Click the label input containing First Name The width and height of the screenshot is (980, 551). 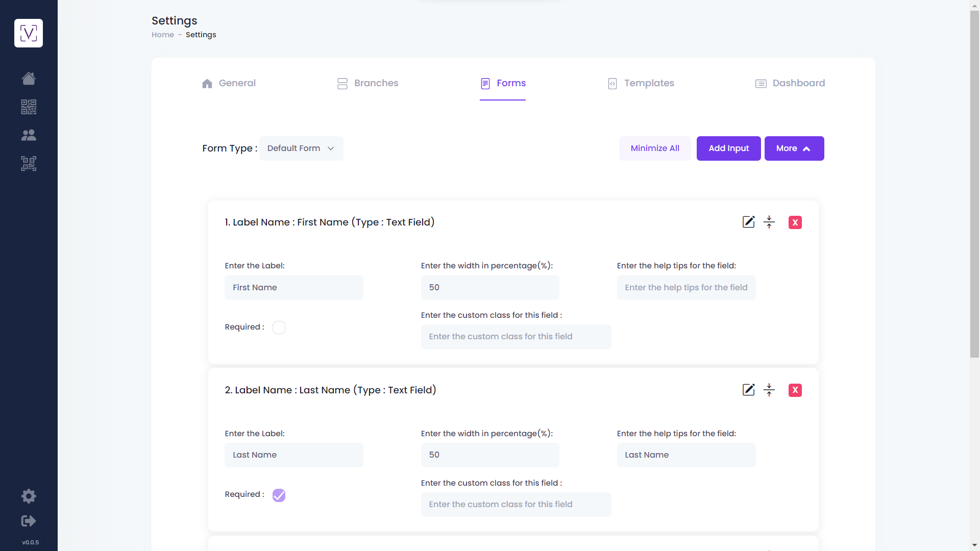[x=294, y=288]
